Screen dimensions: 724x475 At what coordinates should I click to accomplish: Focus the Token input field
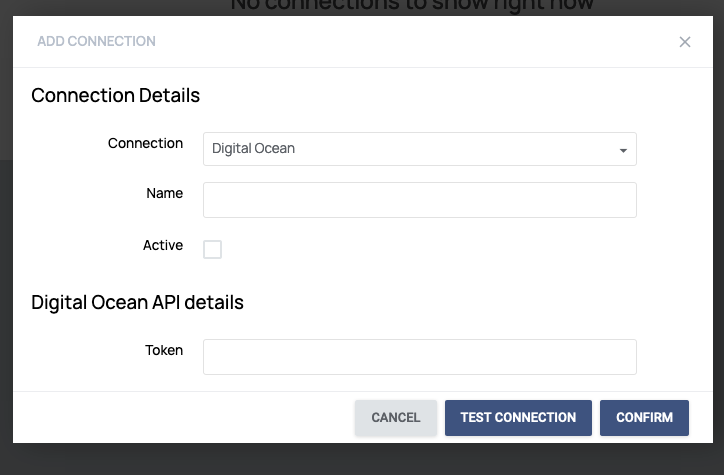[420, 357]
